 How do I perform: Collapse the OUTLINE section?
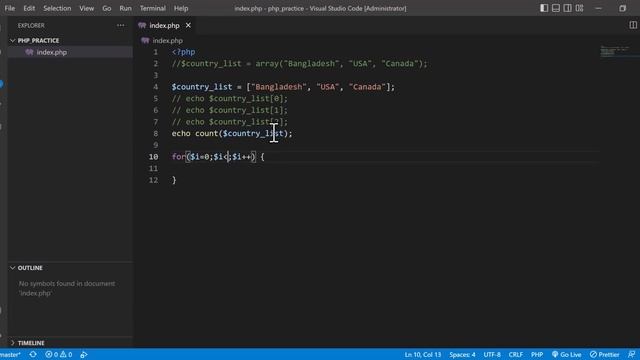[x=30, y=268]
